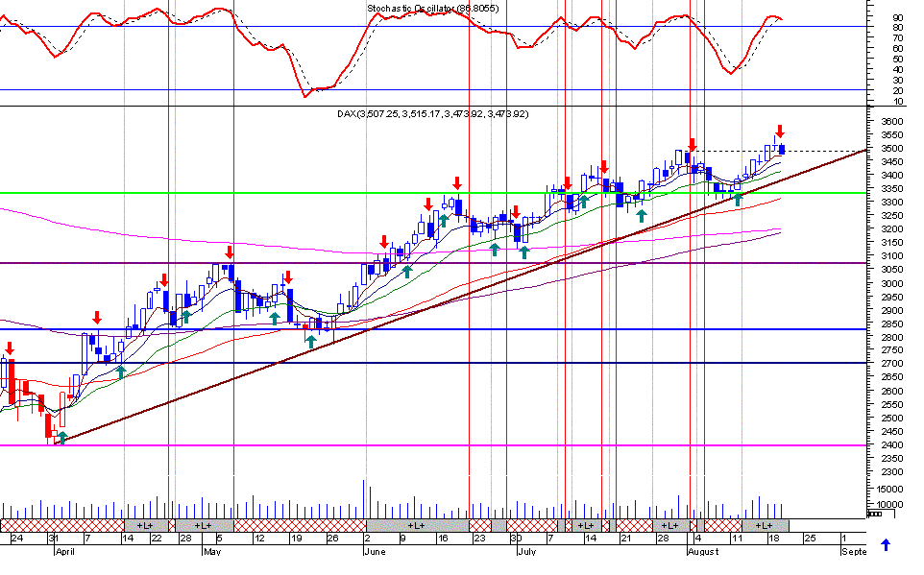Click the May month label
This screenshot has height=575, width=924.
point(212,551)
